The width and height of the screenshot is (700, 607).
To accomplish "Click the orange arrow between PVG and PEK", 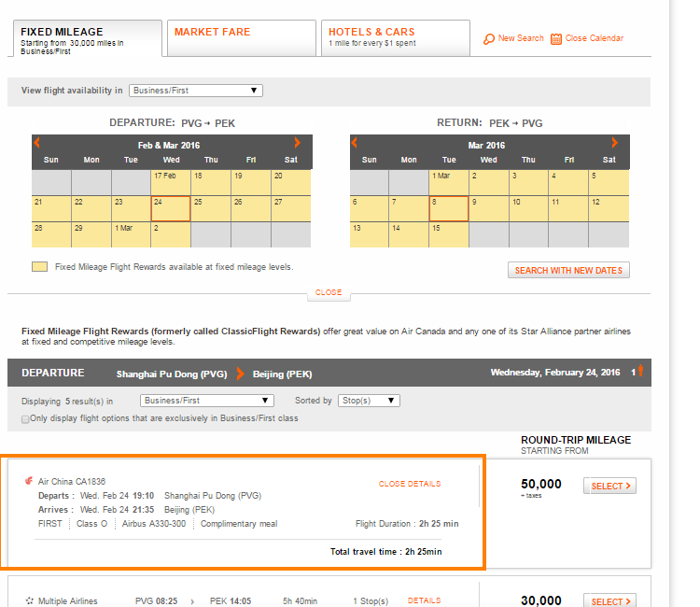I will click(240, 374).
